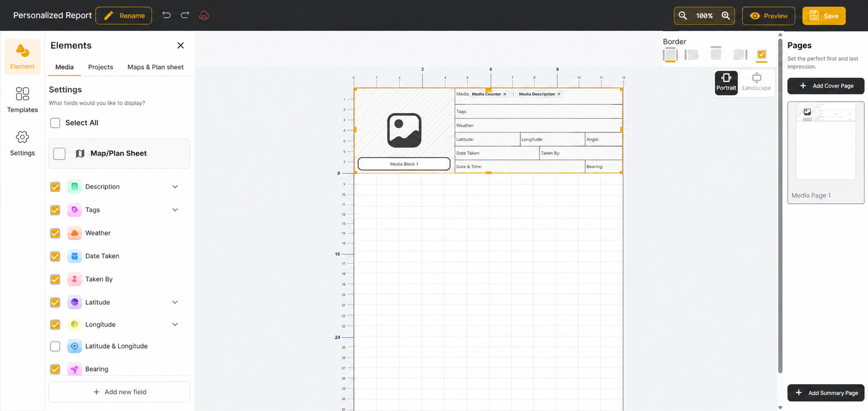
Task: Click the image placeholder in media block
Action: (404, 130)
